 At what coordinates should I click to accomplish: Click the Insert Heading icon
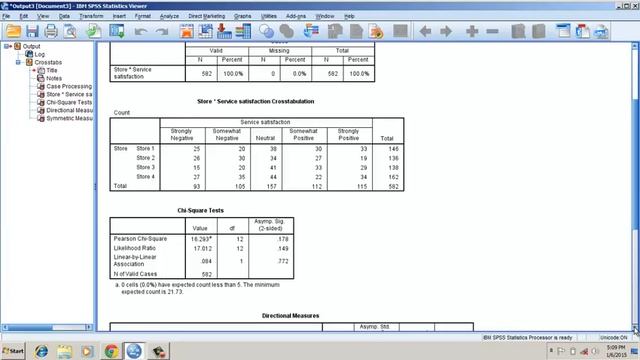tap(563, 31)
